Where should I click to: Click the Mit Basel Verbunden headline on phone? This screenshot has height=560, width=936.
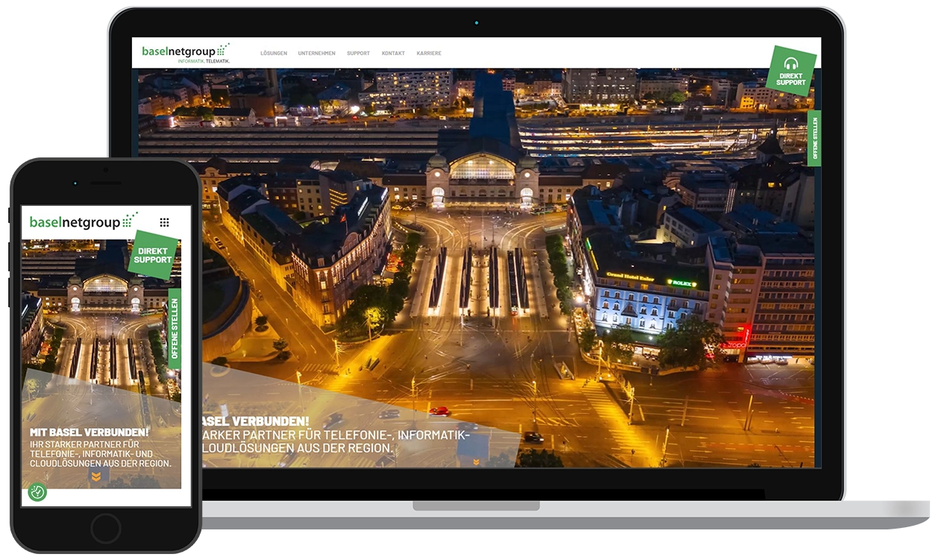(89, 432)
